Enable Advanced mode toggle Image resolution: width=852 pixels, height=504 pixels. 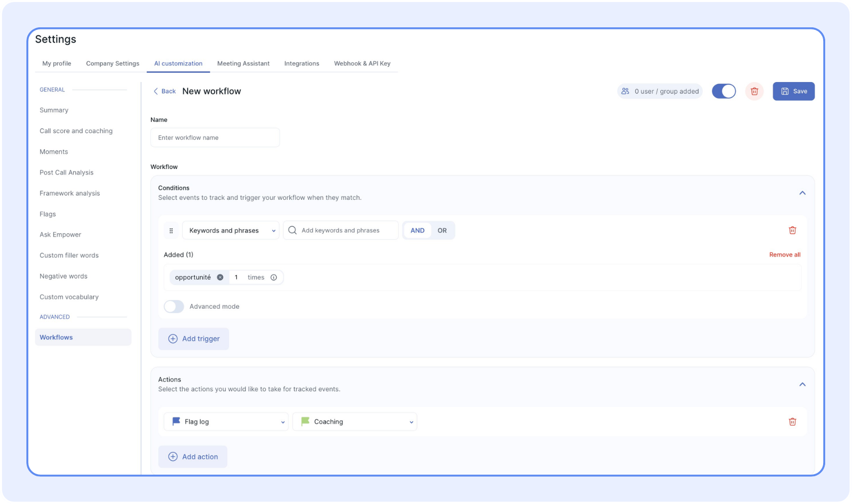click(174, 307)
